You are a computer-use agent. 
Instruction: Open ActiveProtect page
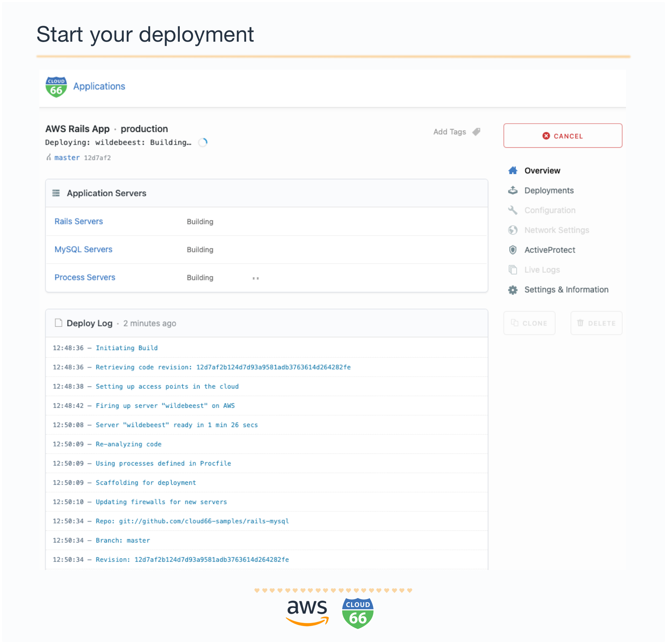point(550,250)
